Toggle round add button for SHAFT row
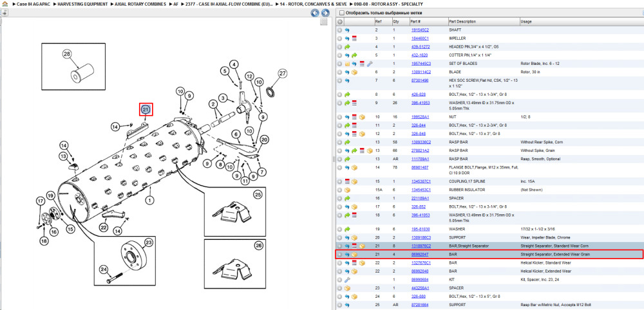Image resolution: width=644 pixels, height=310 pixels. coord(339,30)
